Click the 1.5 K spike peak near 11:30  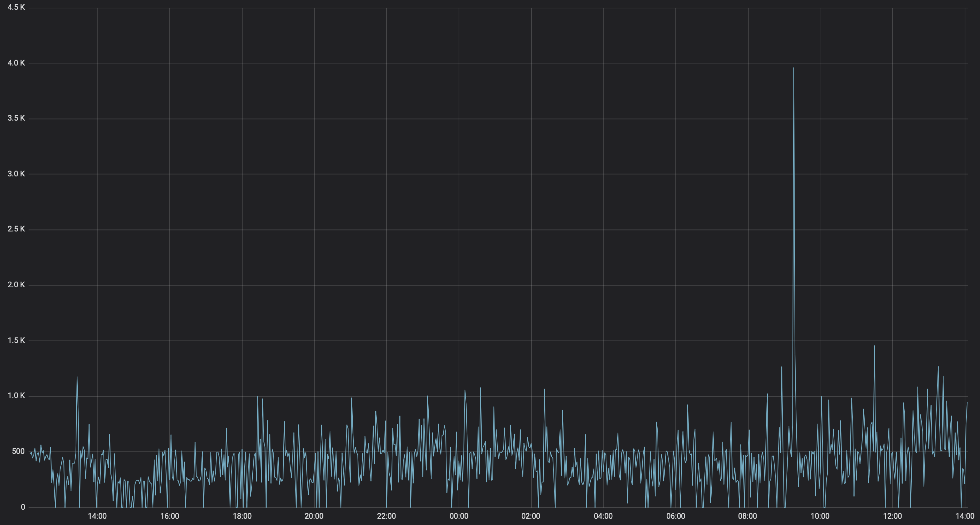[x=874, y=346]
